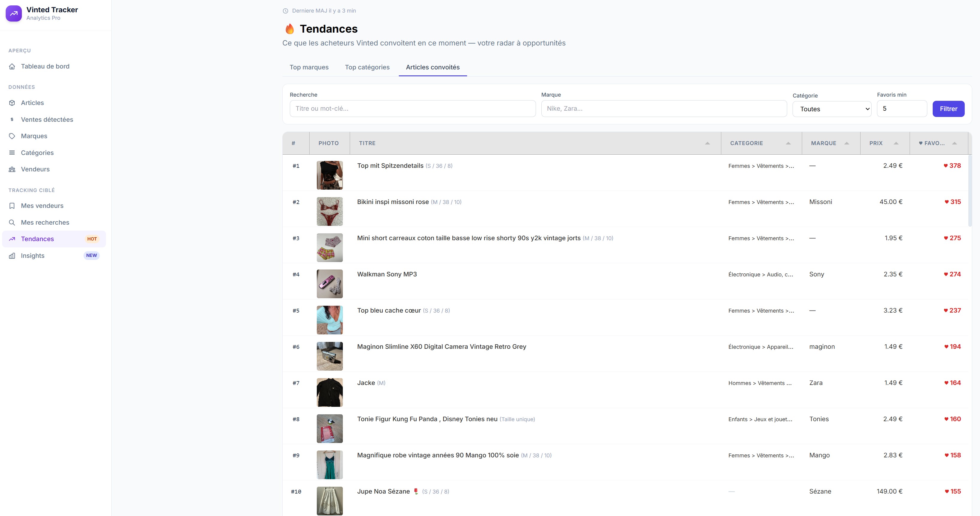The image size is (980, 516).
Task: Click the Catégories list icon
Action: click(12, 153)
